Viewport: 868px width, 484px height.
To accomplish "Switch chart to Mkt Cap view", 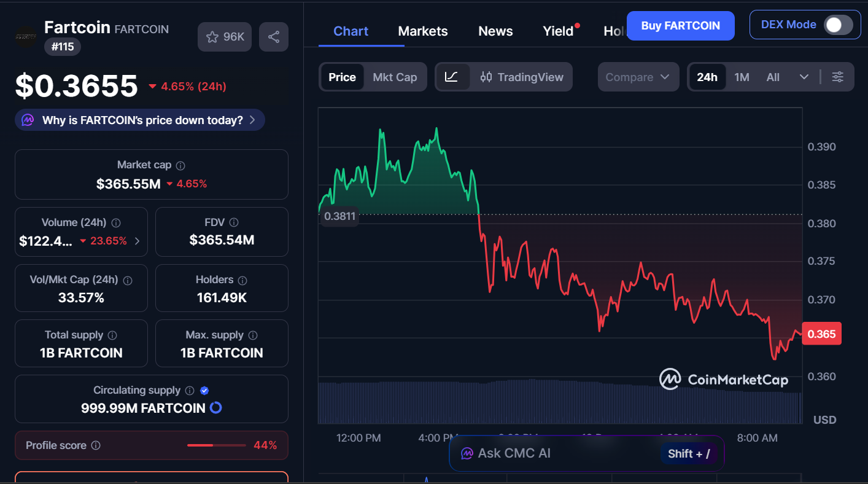I will click(x=395, y=77).
